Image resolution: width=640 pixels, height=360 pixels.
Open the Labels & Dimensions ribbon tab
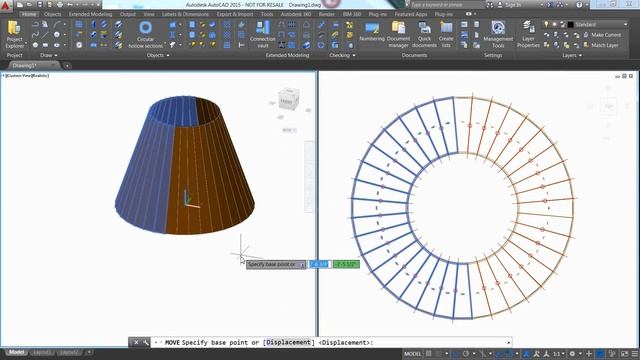click(185, 14)
